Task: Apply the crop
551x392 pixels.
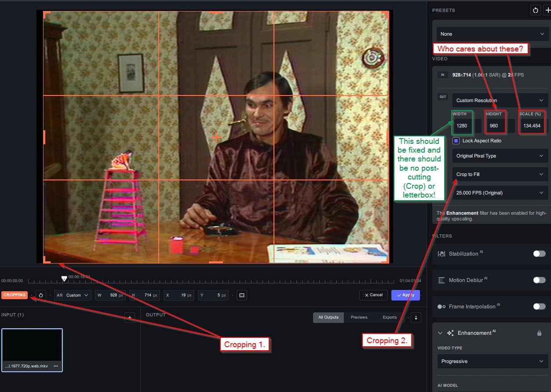Action: tap(405, 295)
